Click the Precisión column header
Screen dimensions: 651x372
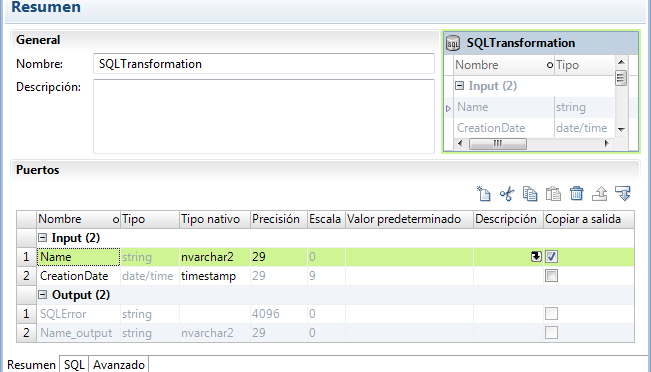pos(279,219)
